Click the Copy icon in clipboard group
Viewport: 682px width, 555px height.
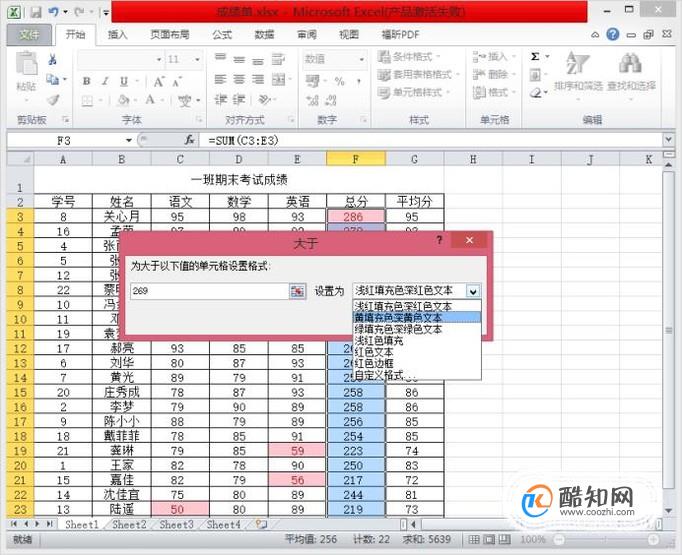53,80
